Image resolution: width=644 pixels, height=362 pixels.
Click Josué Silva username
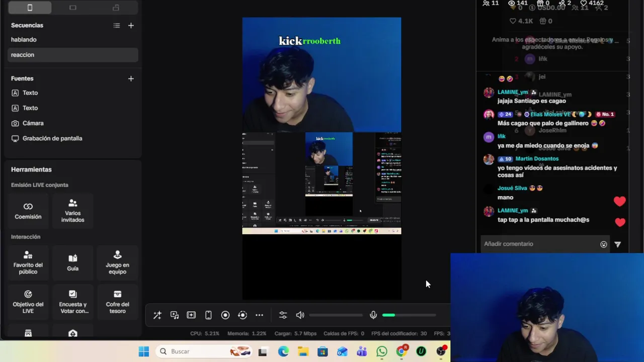(x=512, y=188)
